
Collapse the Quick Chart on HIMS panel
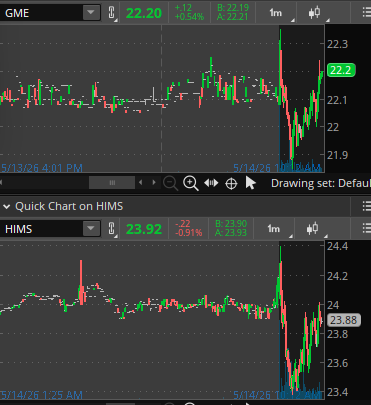(x=6, y=207)
